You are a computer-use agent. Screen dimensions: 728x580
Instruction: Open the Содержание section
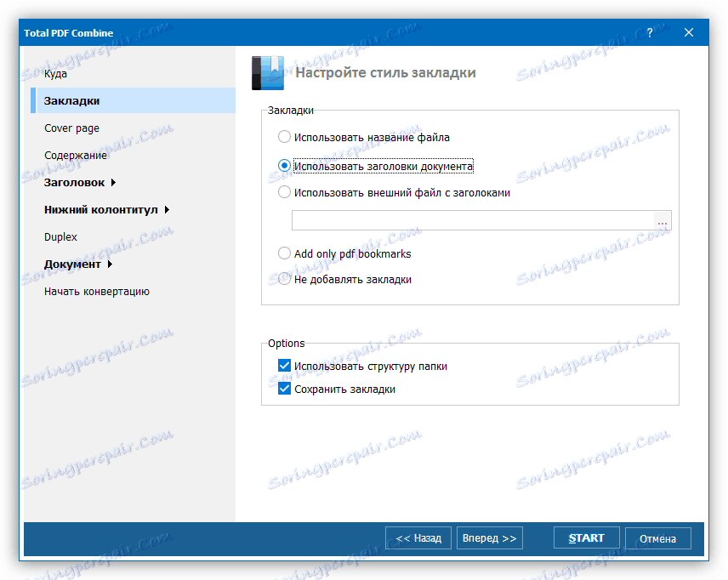[75, 155]
